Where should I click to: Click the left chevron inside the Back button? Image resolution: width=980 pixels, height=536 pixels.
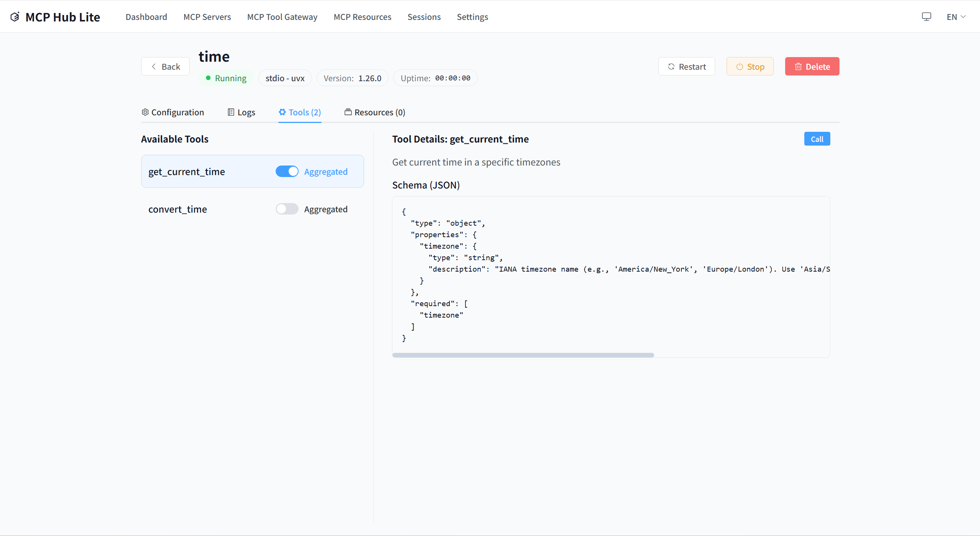154,66
